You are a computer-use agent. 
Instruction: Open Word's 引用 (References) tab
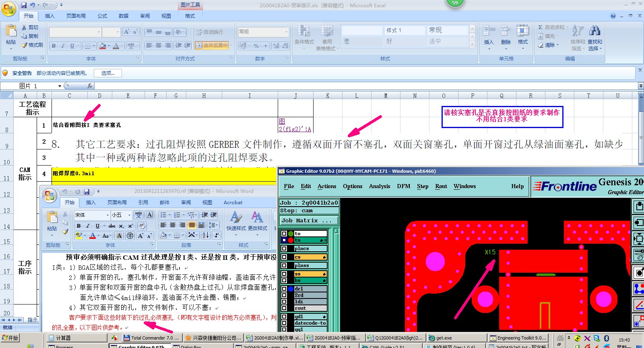pos(143,203)
